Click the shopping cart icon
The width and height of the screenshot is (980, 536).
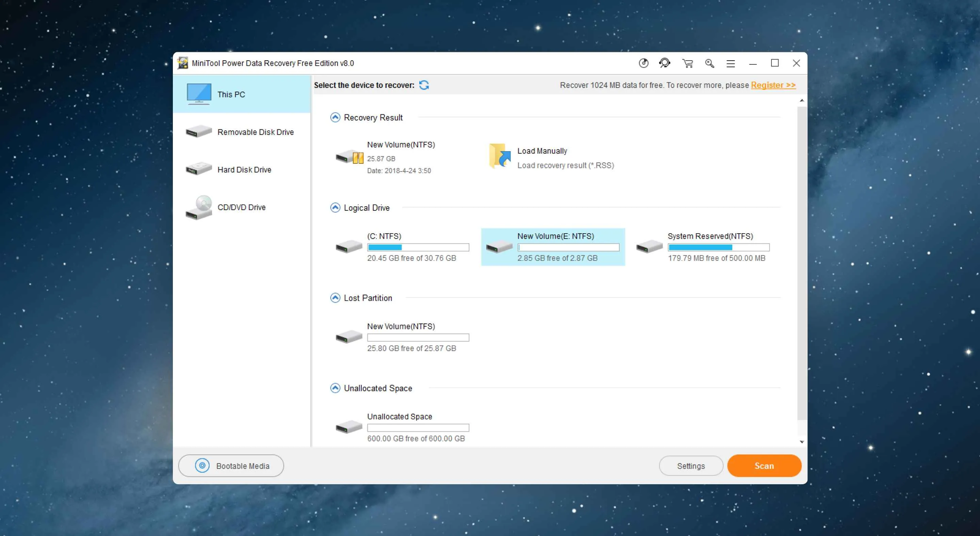[687, 63]
